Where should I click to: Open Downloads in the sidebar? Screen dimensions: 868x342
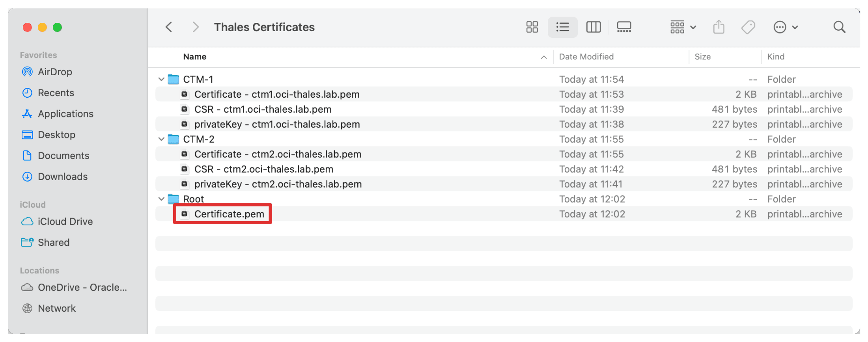tap(55, 176)
